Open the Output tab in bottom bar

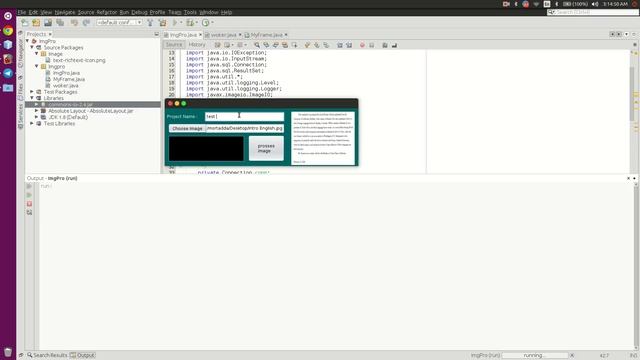pyautogui.click(x=82, y=355)
